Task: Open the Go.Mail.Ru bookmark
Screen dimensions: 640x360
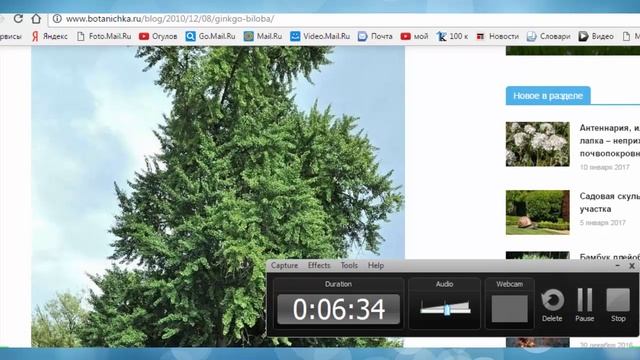Action: (210, 36)
